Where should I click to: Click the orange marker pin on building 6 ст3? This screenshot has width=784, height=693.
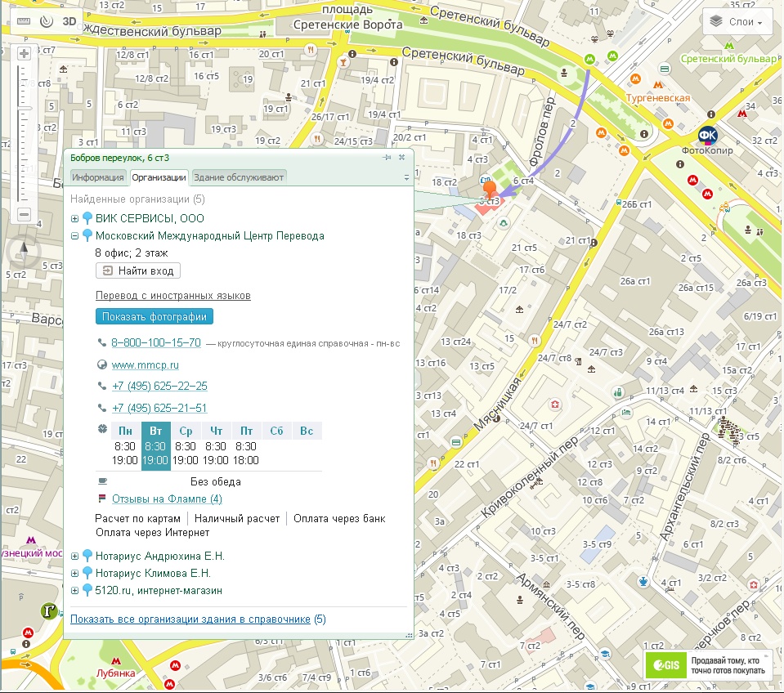(490, 190)
